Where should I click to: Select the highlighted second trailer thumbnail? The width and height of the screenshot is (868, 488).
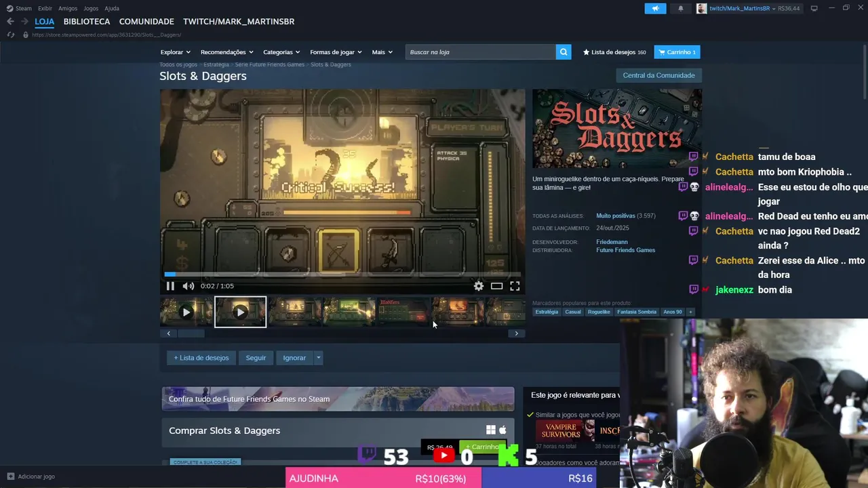[x=240, y=312]
